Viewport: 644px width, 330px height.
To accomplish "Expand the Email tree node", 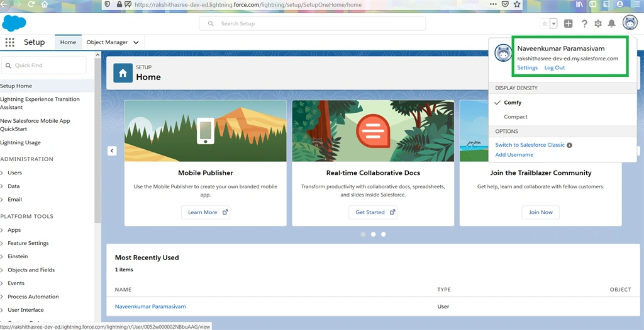I will pyautogui.click(x=2, y=200).
